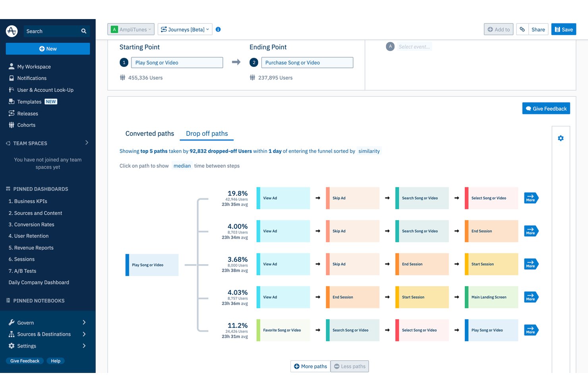
Task: Click More arrow on the 4.00% path
Action: point(531,231)
